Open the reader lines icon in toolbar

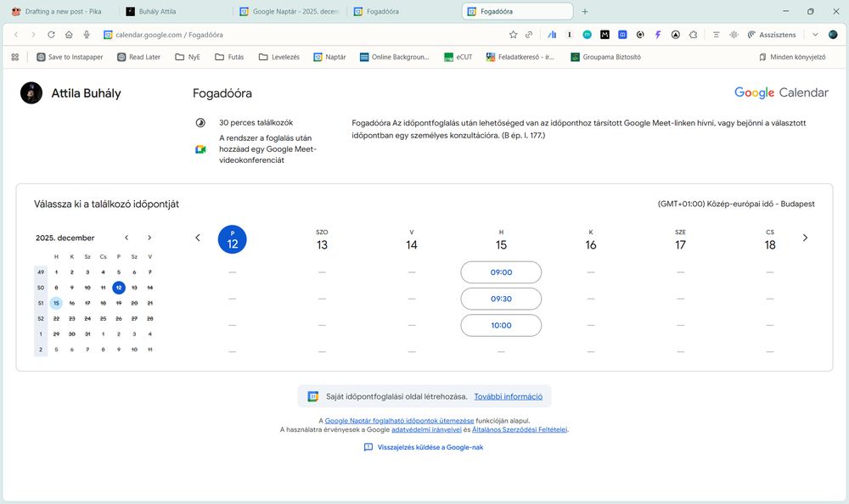click(x=716, y=35)
